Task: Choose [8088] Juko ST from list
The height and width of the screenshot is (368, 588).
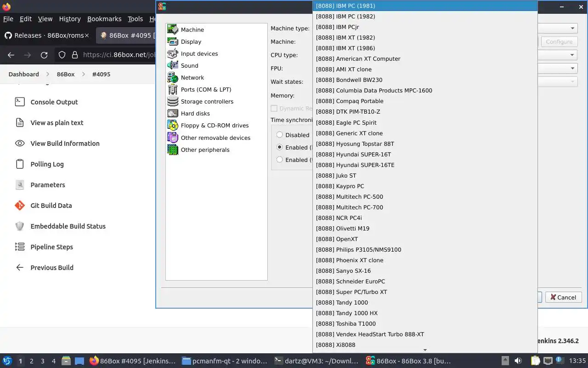Action: (425, 175)
